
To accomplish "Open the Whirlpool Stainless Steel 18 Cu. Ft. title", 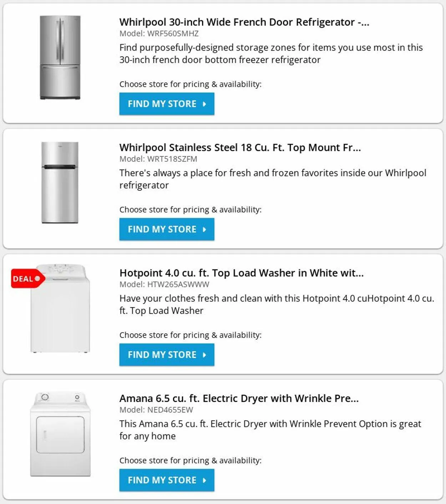I will point(240,148).
